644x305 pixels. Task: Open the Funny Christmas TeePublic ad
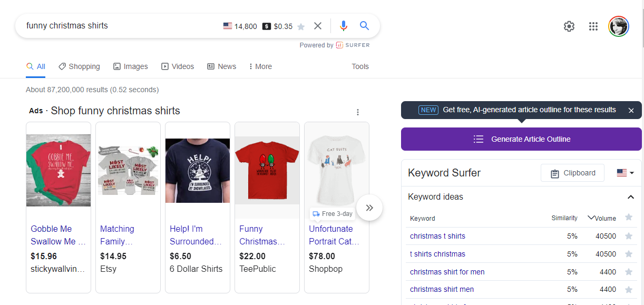click(262, 235)
